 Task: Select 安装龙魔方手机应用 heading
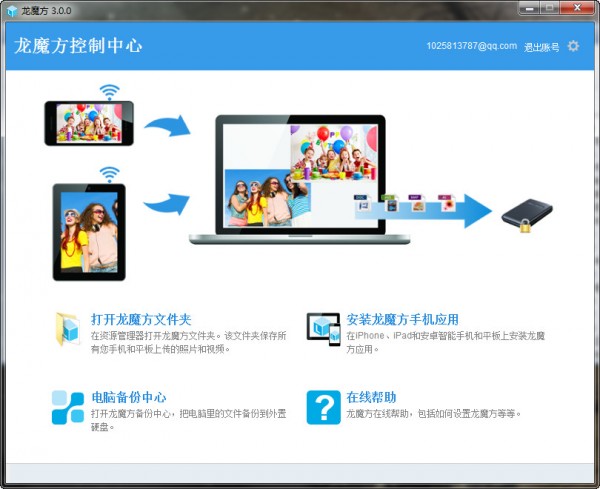pyautogui.click(x=403, y=319)
